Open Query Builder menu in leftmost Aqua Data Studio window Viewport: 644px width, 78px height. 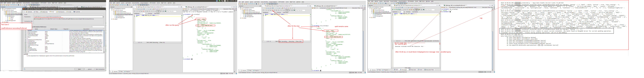26,3
